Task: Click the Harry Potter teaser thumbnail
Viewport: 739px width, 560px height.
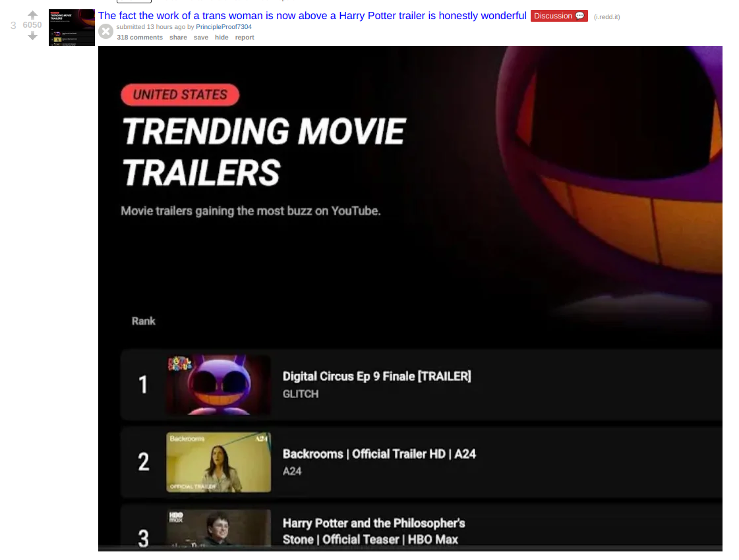Action: coord(219,529)
